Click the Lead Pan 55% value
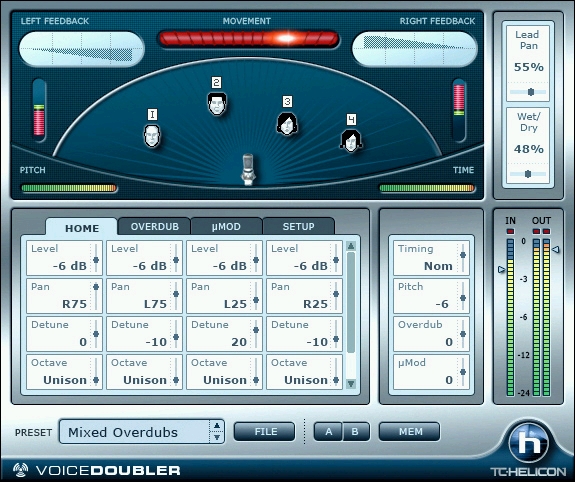The width and height of the screenshot is (575, 482). tap(528, 67)
